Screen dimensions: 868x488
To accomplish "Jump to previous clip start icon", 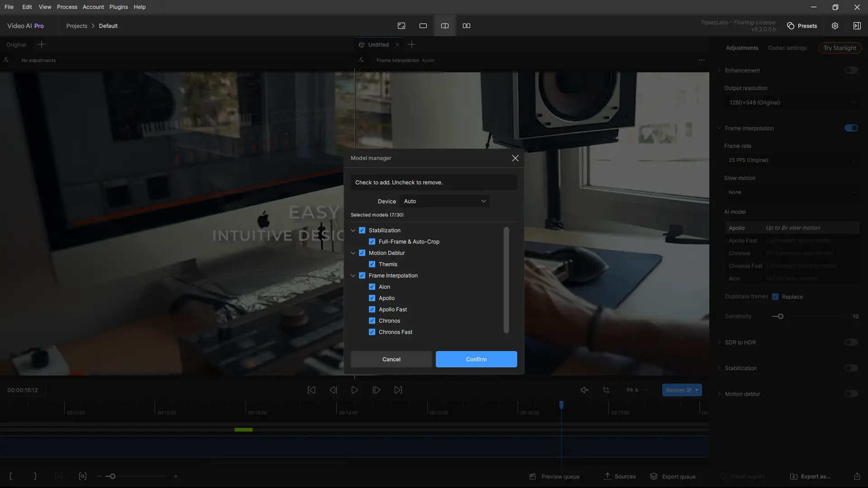I will [311, 390].
